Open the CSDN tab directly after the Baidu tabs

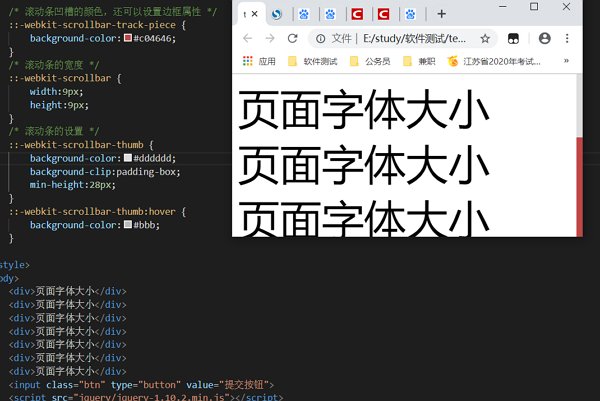click(357, 15)
